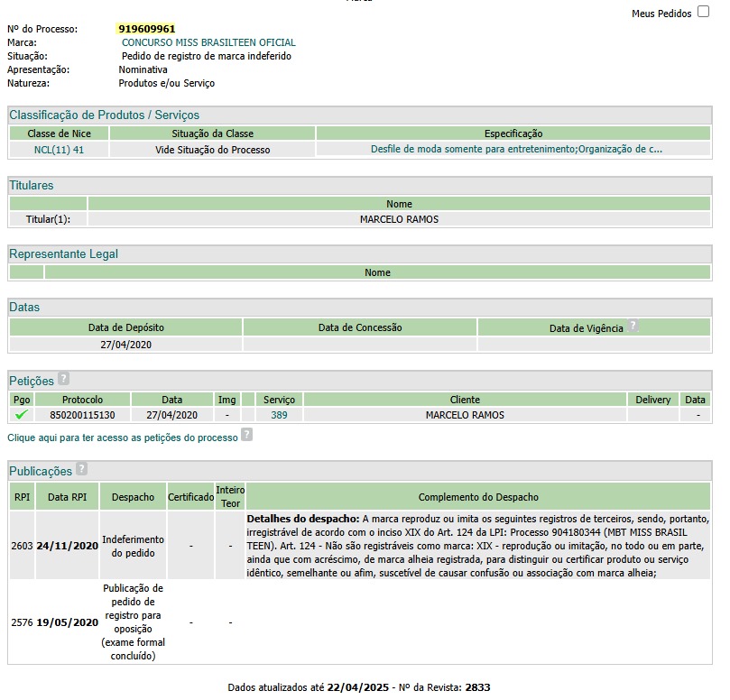Click the help icon beside Data de Vigência
Screen dimensions: 730x700
[633, 326]
